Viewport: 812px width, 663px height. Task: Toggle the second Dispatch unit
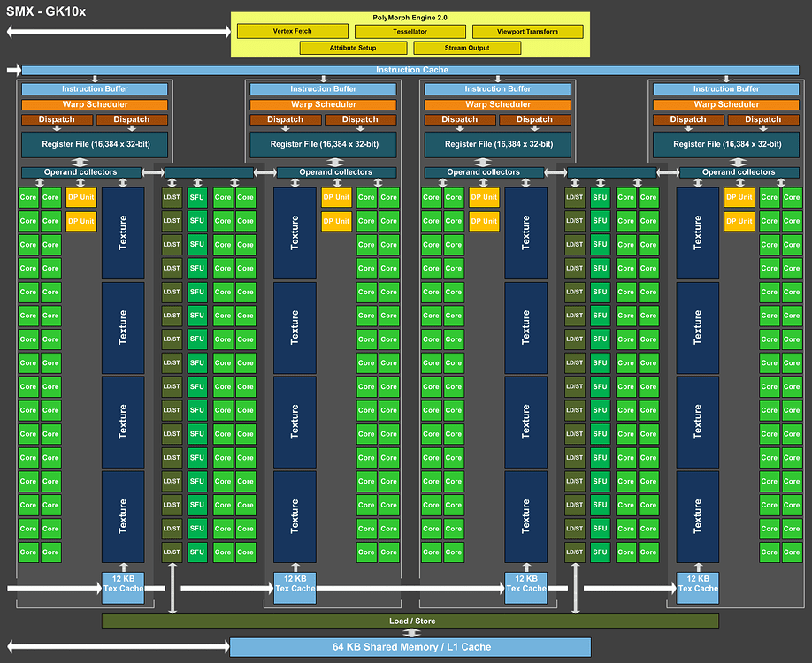pos(131,118)
